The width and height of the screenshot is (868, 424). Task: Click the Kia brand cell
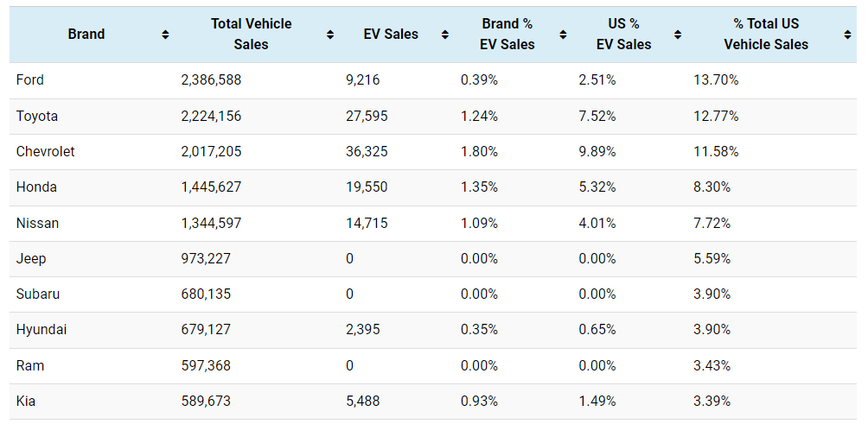coord(27,401)
